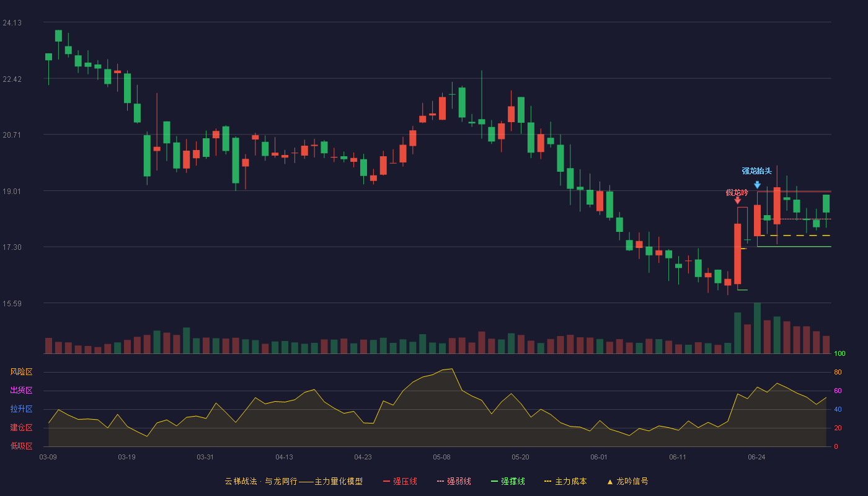Click the first green candlestick at 03-09
The height and width of the screenshot is (496, 868).
48,56
